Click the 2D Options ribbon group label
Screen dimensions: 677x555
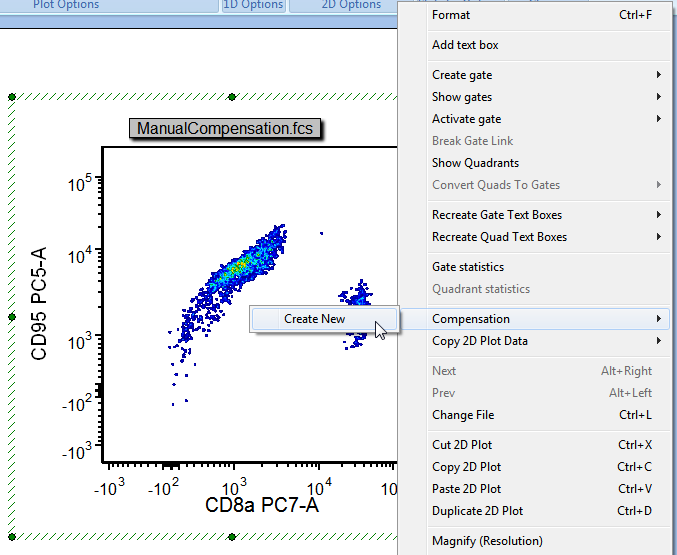pyautogui.click(x=351, y=5)
